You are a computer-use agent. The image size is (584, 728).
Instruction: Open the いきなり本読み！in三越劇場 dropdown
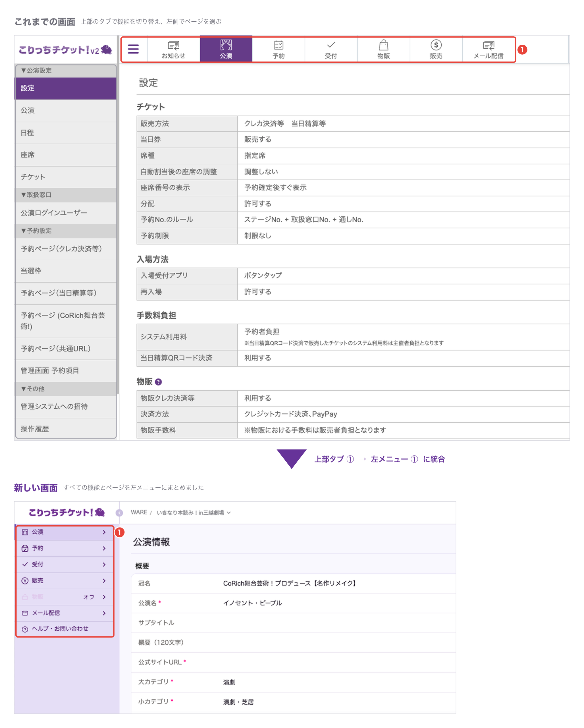tap(194, 512)
